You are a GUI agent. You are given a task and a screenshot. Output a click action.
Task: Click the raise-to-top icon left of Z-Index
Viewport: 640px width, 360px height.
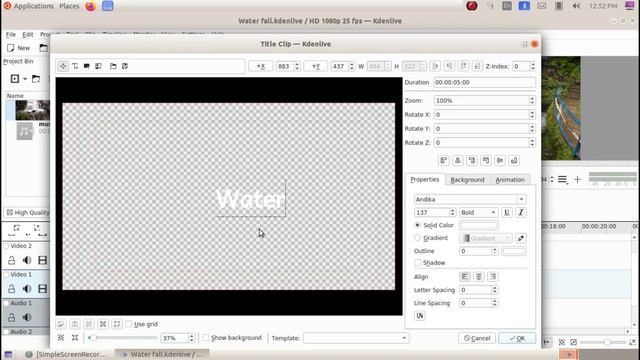coord(463,66)
